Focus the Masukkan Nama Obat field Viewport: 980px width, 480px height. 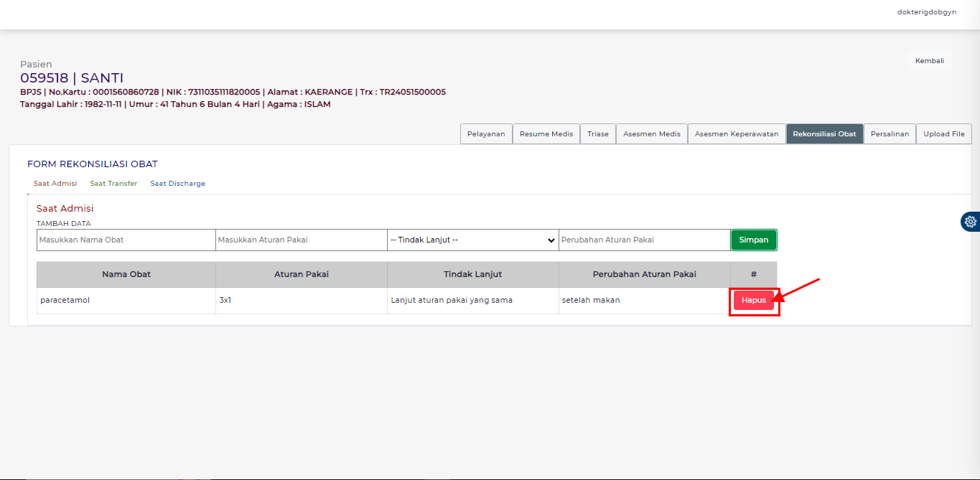click(x=126, y=240)
